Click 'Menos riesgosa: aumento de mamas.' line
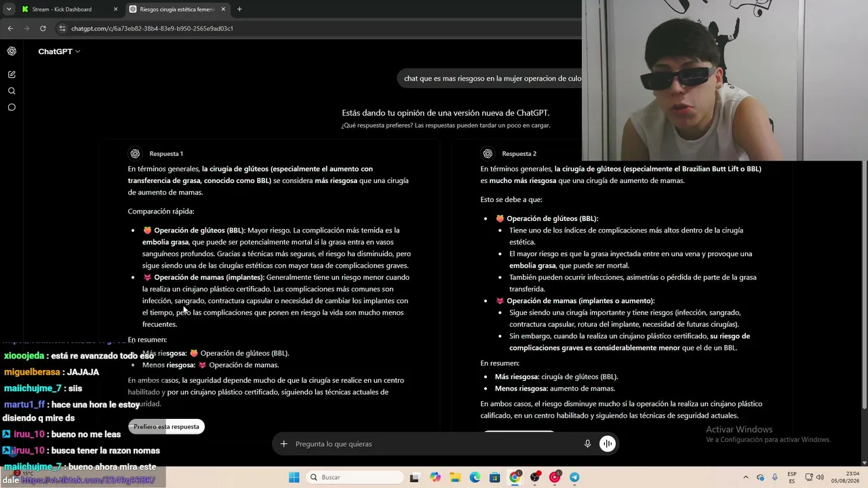 tap(555, 389)
